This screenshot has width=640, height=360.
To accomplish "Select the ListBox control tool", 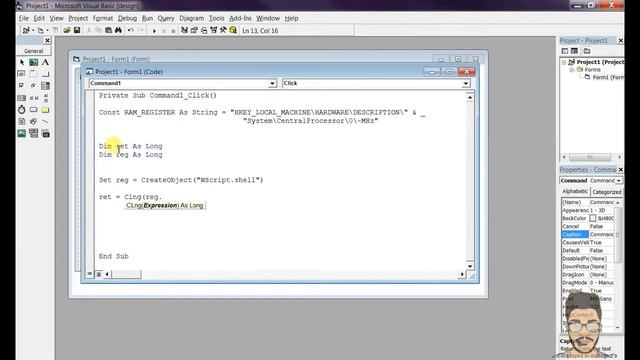I will (22, 98).
